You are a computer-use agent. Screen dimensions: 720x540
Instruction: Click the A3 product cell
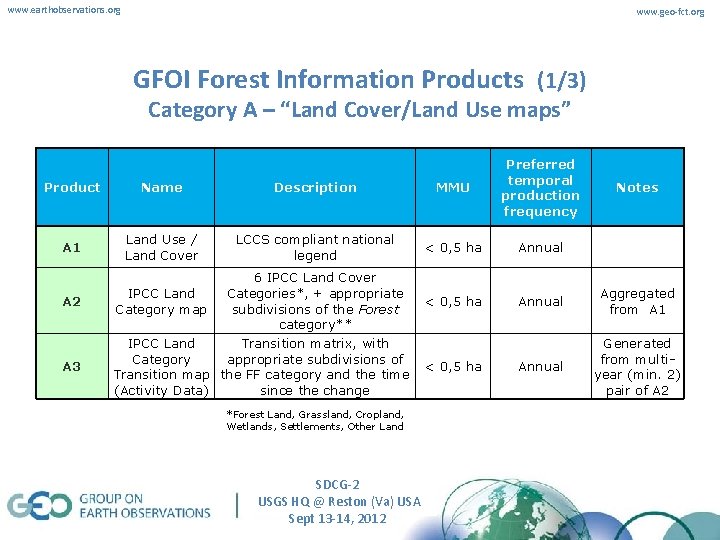(x=72, y=366)
